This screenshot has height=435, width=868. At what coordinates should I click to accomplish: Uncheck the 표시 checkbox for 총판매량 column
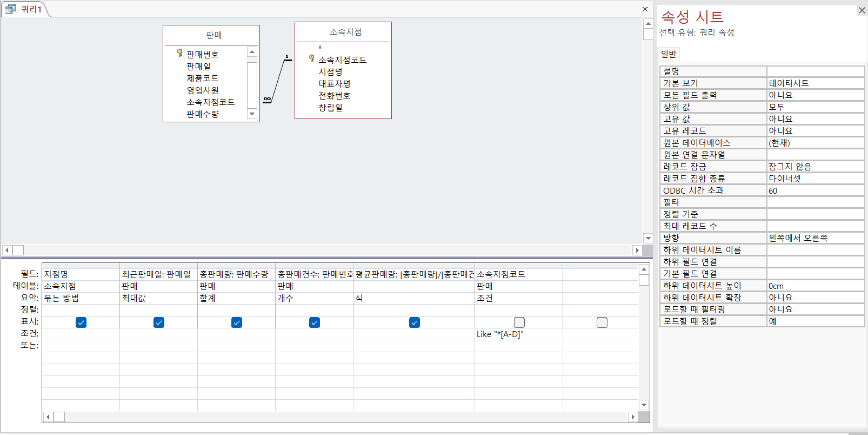[x=237, y=322]
